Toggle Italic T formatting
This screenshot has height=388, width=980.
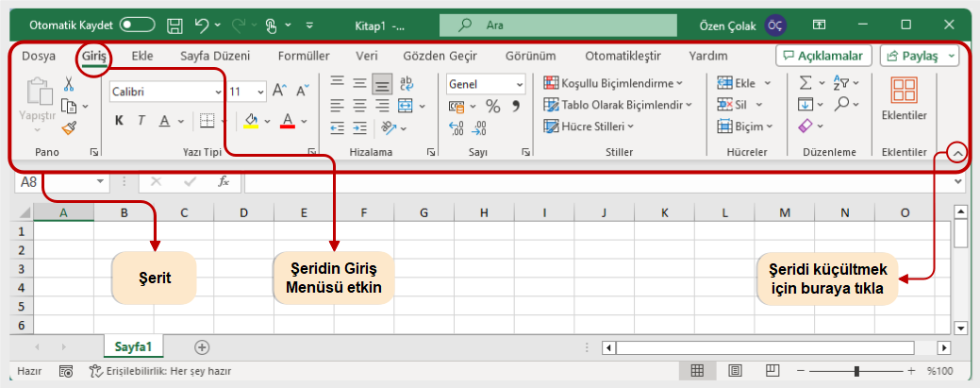[141, 121]
